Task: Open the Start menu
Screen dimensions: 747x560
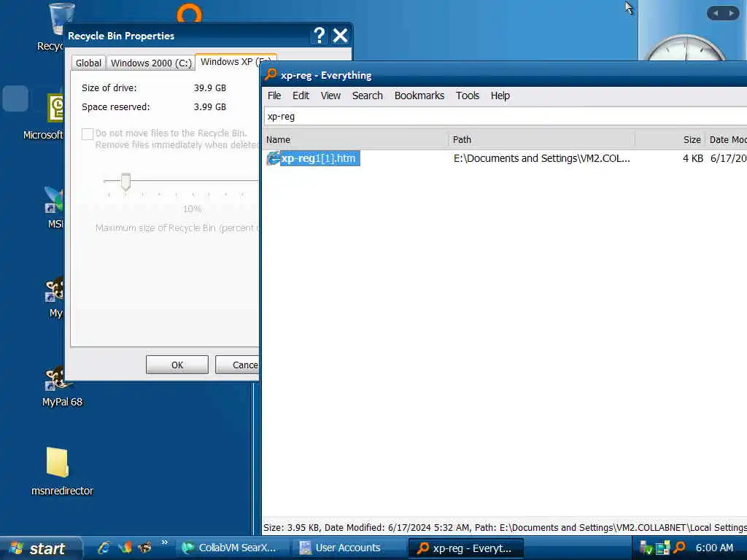Action: pos(41,548)
